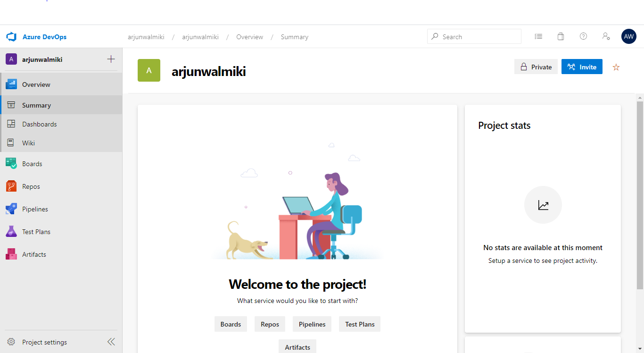Click the welcome illustration image
This screenshot has height=353, width=644.
[x=297, y=202]
